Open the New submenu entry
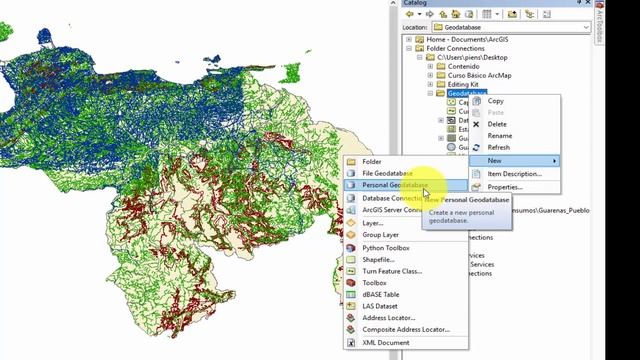This screenshot has width=640, height=360. click(514, 161)
